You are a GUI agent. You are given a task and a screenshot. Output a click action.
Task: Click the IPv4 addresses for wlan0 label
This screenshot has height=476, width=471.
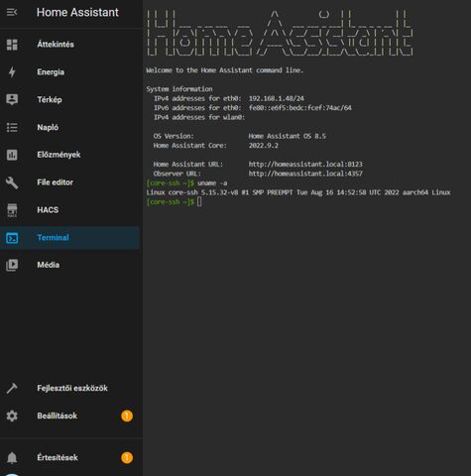tap(199, 117)
